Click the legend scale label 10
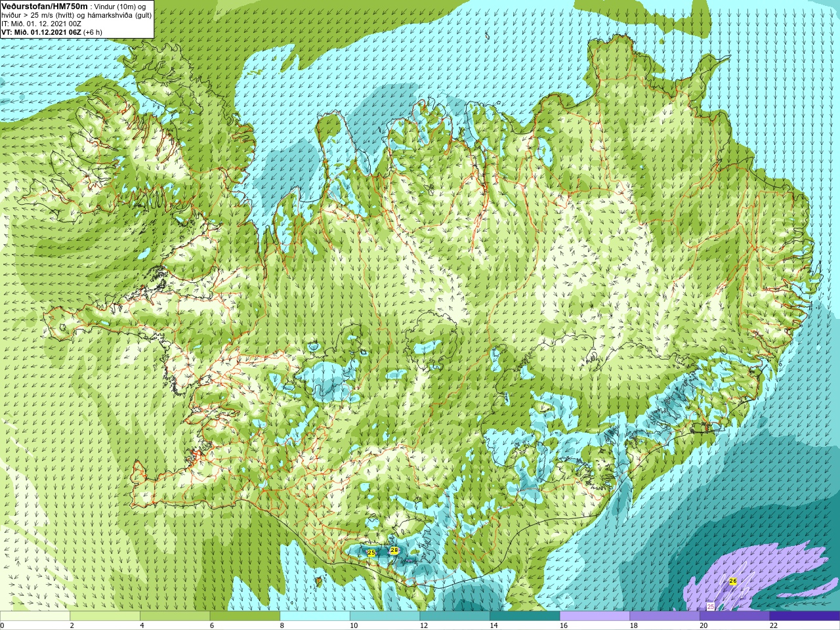The height and width of the screenshot is (630, 840). [354, 625]
